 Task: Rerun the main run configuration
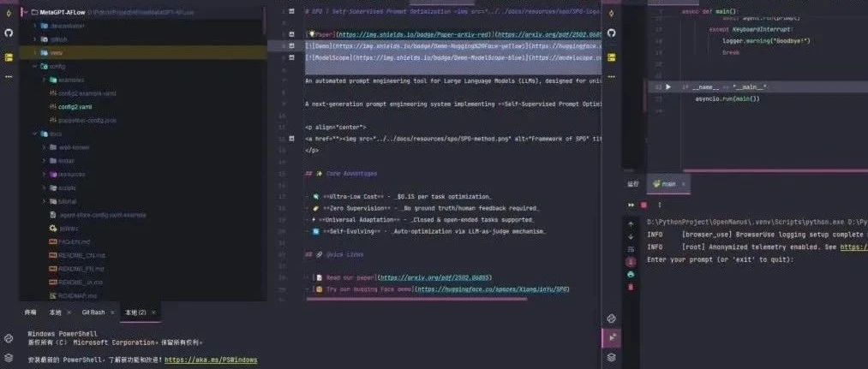[x=631, y=205]
